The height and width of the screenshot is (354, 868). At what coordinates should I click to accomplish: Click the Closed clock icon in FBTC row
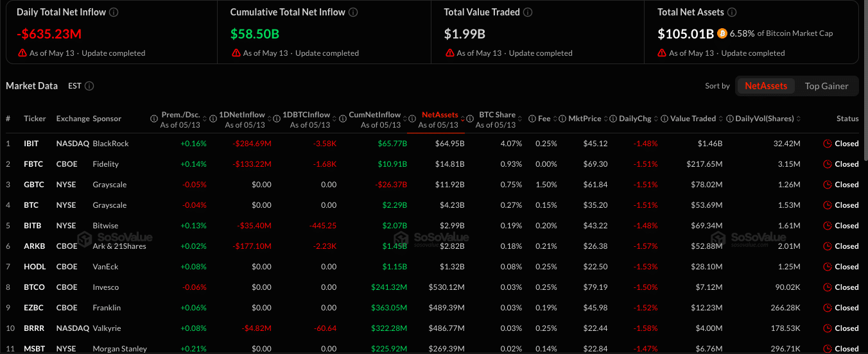click(828, 164)
